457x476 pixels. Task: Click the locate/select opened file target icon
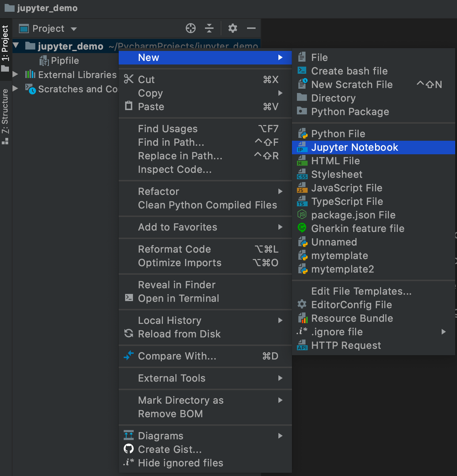point(191,28)
